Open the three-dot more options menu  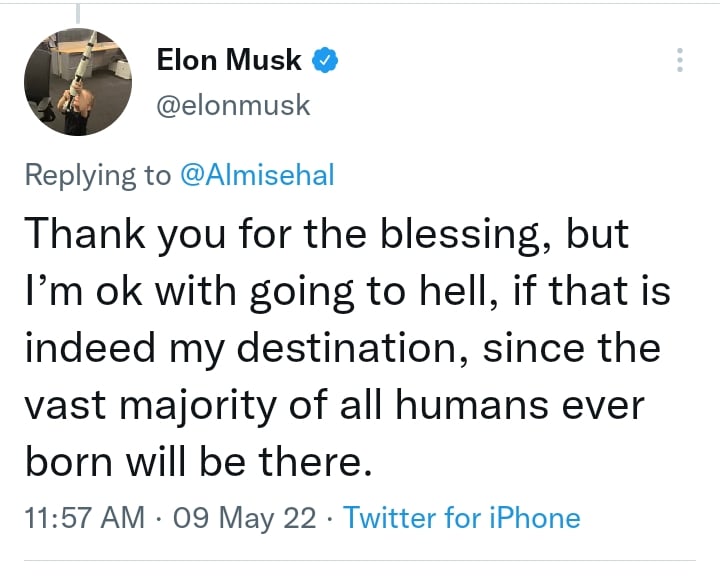[681, 60]
